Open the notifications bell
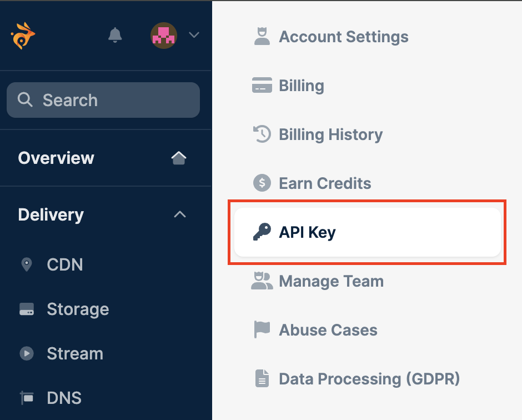The image size is (522, 420). 115,35
